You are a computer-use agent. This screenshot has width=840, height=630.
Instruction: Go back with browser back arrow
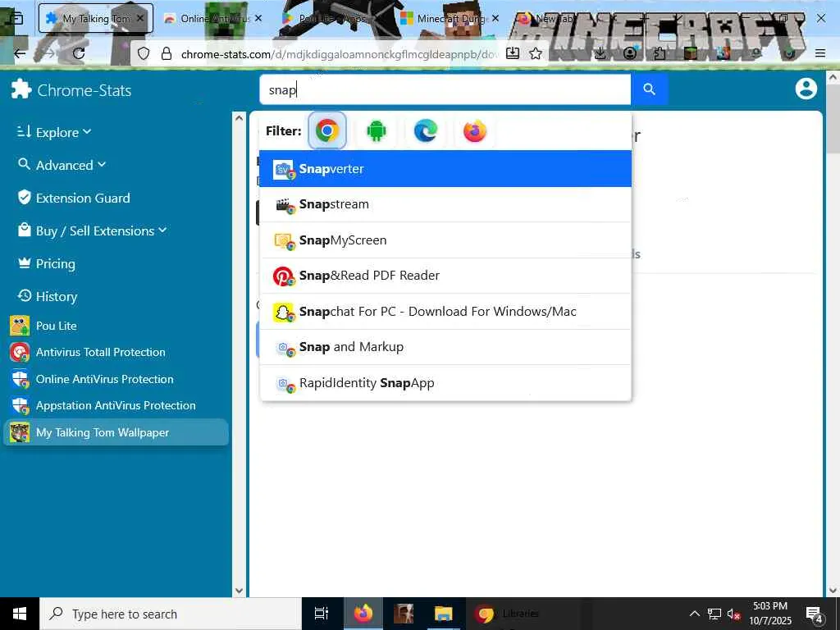pyautogui.click(x=20, y=53)
